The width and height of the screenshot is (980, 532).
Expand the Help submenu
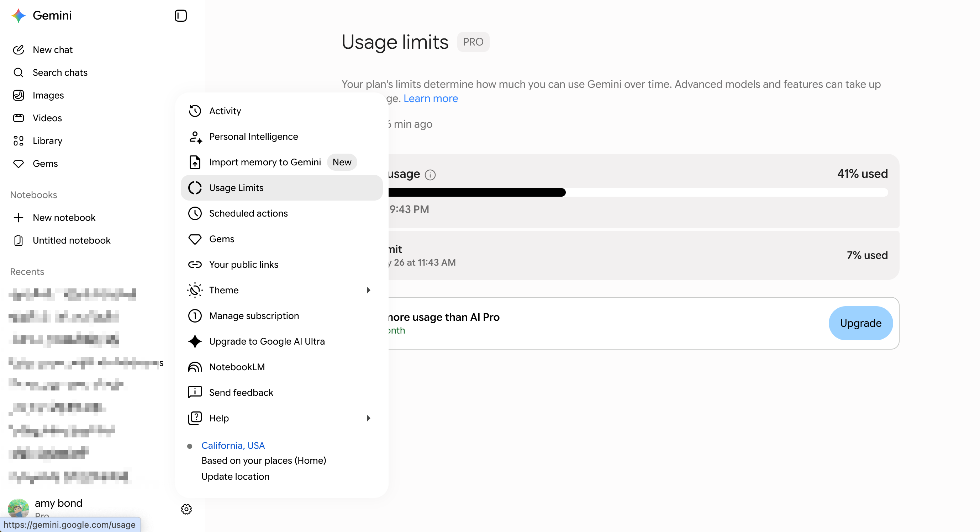(x=282, y=418)
